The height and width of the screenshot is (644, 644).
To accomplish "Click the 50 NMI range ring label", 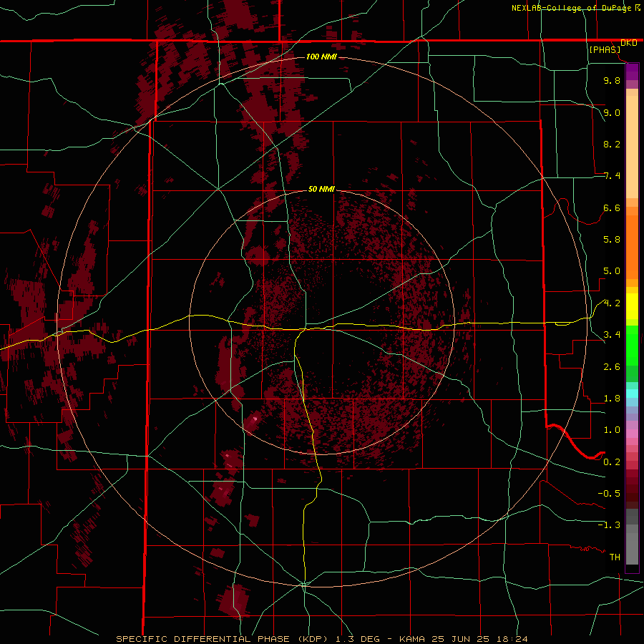I will [x=321, y=190].
